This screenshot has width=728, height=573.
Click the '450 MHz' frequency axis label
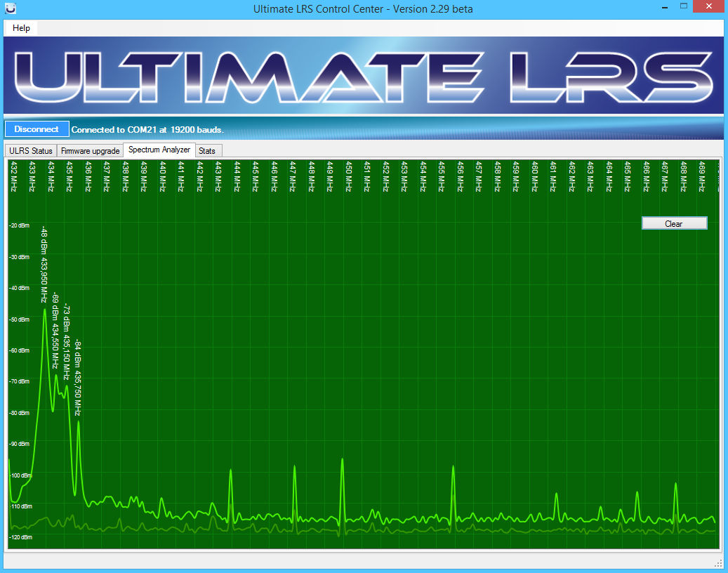coord(349,176)
